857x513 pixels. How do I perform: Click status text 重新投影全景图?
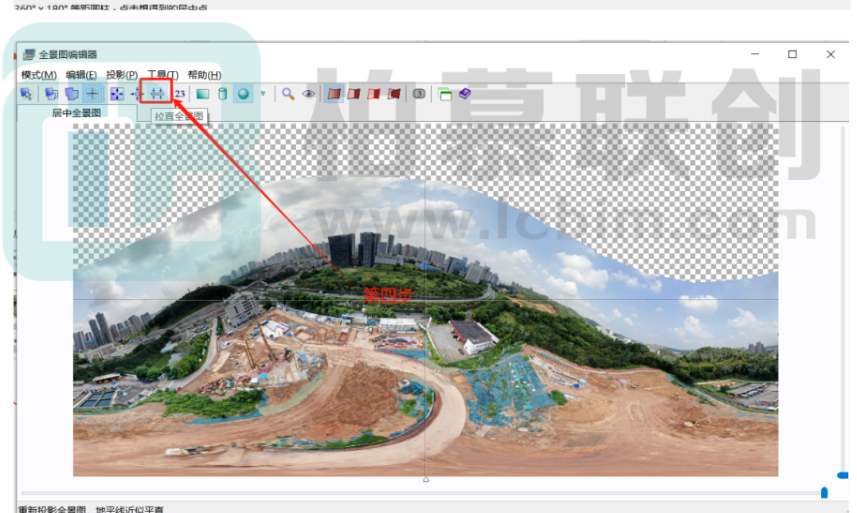pos(52,509)
